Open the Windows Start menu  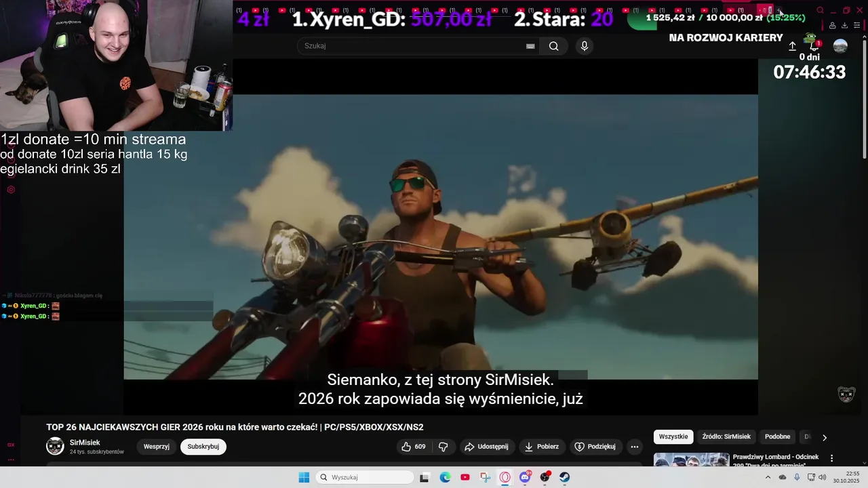coord(304,477)
